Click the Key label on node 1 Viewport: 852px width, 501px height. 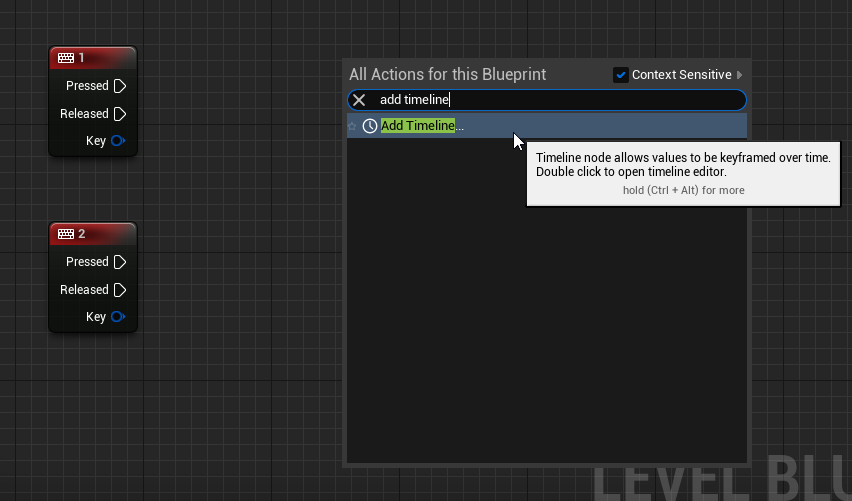[96, 141]
